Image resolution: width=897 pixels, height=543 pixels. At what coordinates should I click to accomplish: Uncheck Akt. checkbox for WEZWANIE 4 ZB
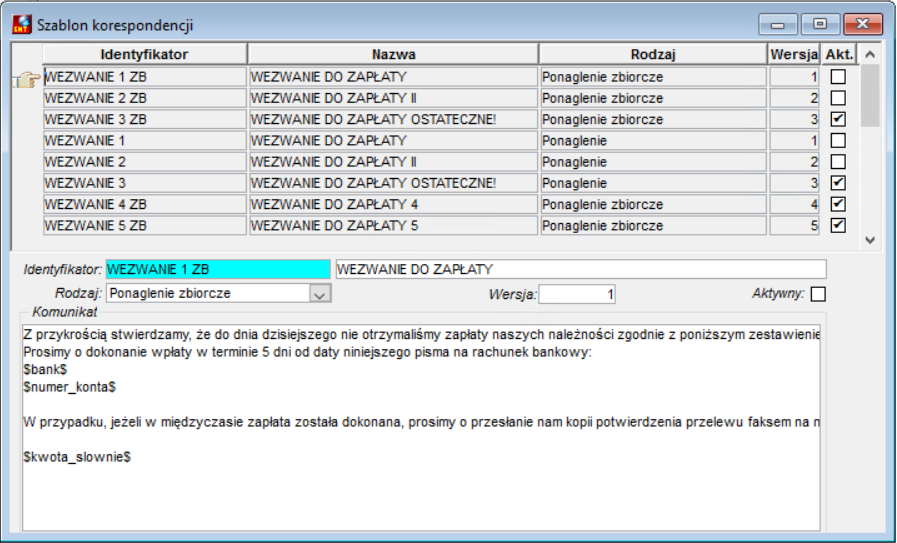(838, 204)
